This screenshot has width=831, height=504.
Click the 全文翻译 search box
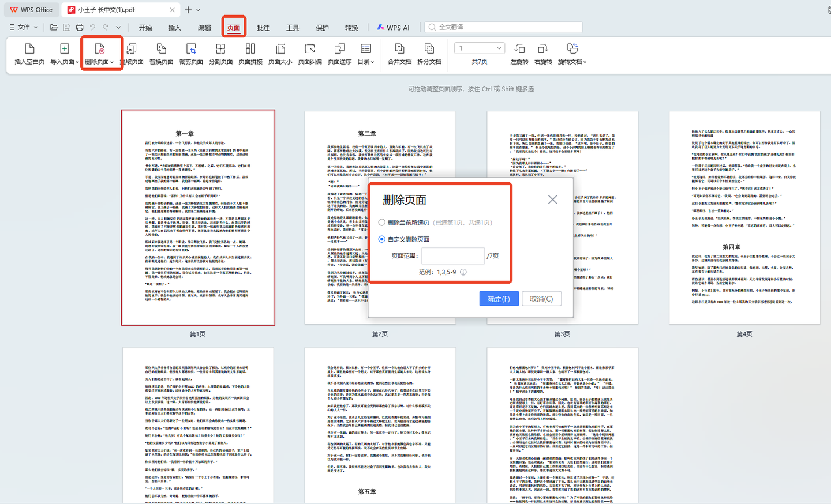[504, 27]
